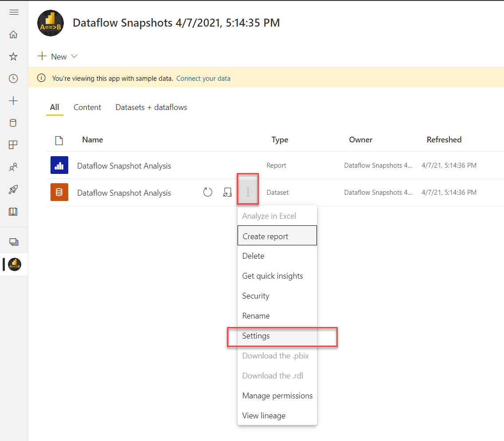The width and height of the screenshot is (504, 441).
Task: Open Learn book icon in sidebar
Action: tap(13, 212)
